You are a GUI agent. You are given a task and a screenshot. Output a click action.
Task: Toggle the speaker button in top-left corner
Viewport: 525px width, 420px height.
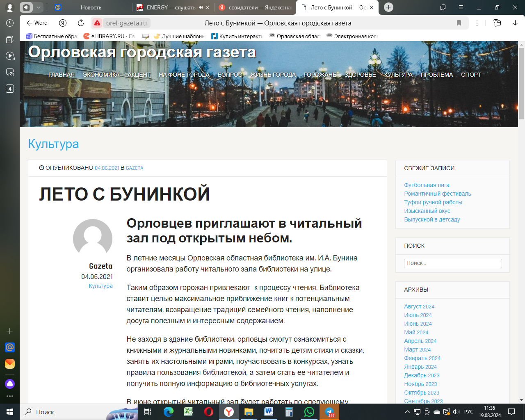(26, 7)
